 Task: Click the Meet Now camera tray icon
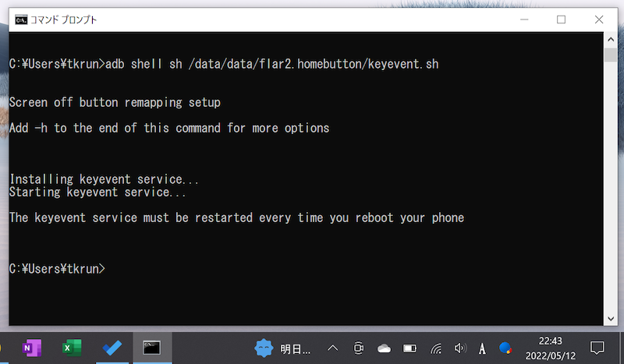(x=359, y=348)
